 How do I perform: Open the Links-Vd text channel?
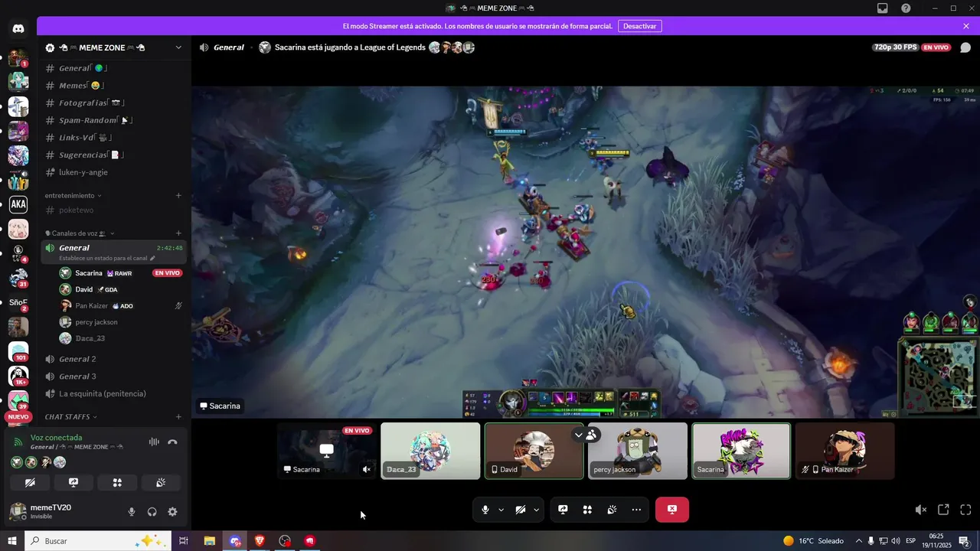click(113, 138)
